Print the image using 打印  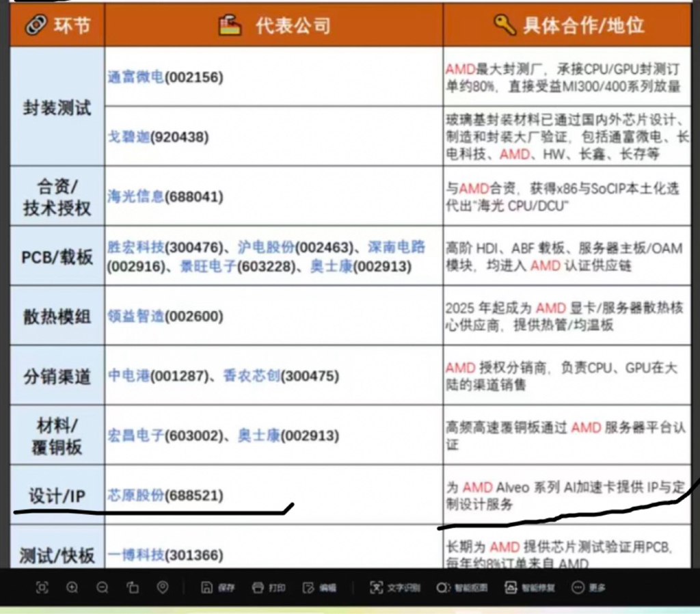click(x=269, y=587)
